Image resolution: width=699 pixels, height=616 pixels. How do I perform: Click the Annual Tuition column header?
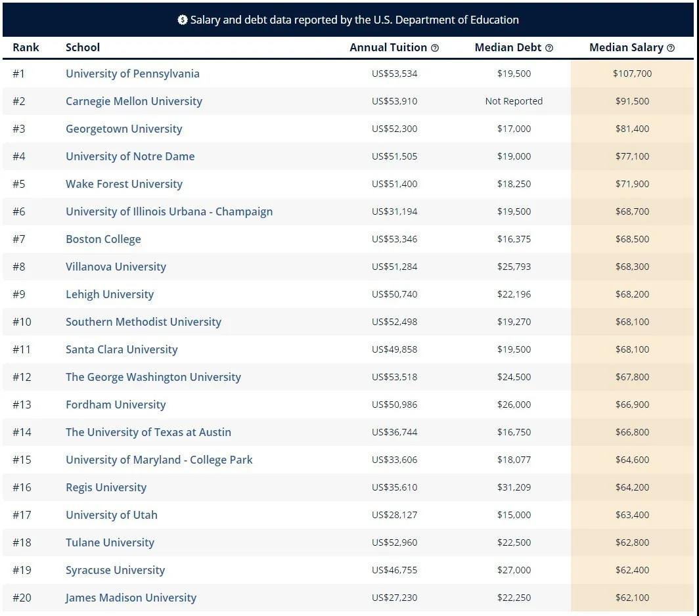(388, 48)
